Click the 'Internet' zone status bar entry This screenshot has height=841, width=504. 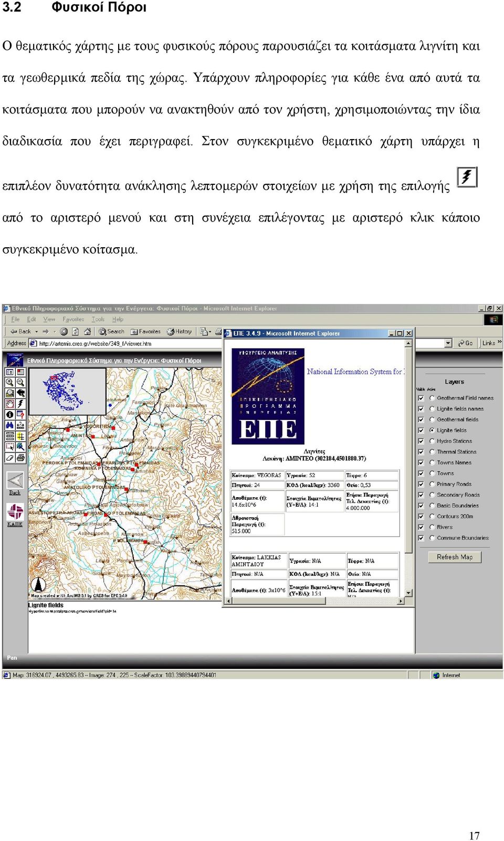[x=447, y=675]
